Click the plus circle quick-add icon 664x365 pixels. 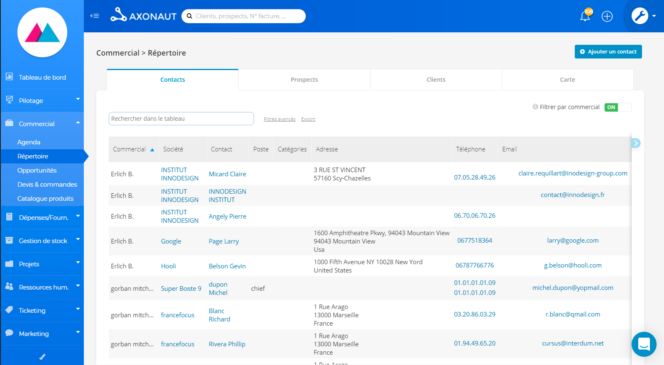pyautogui.click(x=607, y=17)
